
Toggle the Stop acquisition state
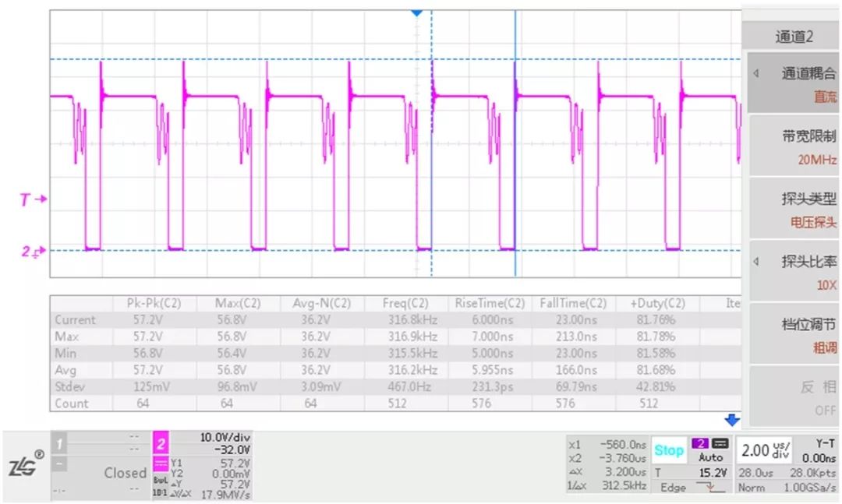pyautogui.click(x=669, y=450)
